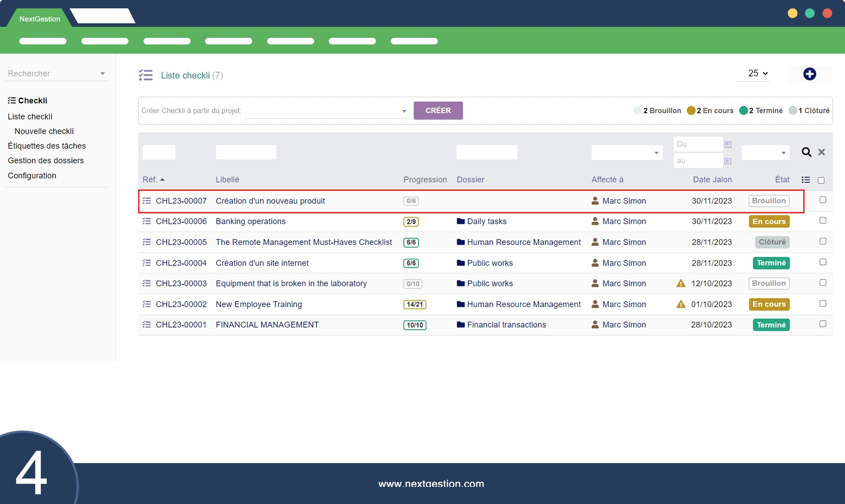Open Gestion des dossiers menu
This screenshot has height=504, width=845.
tap(46, 161)
